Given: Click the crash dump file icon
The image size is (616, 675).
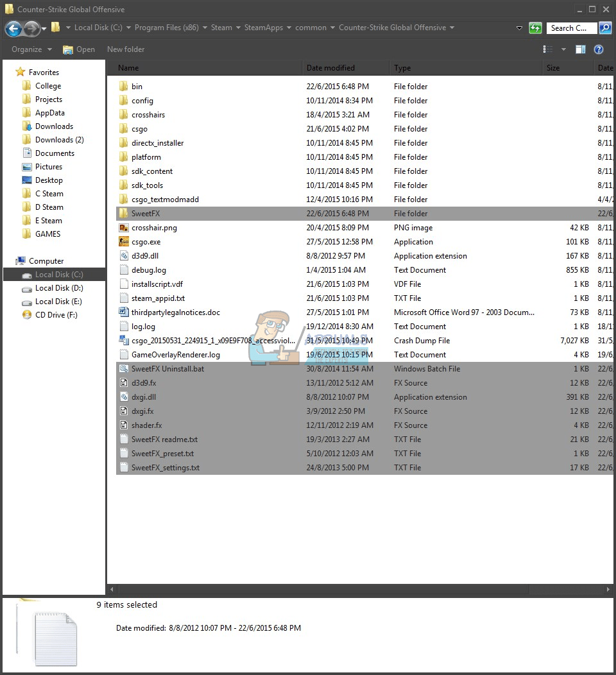Looking at the screenshot, I should 124,341.
